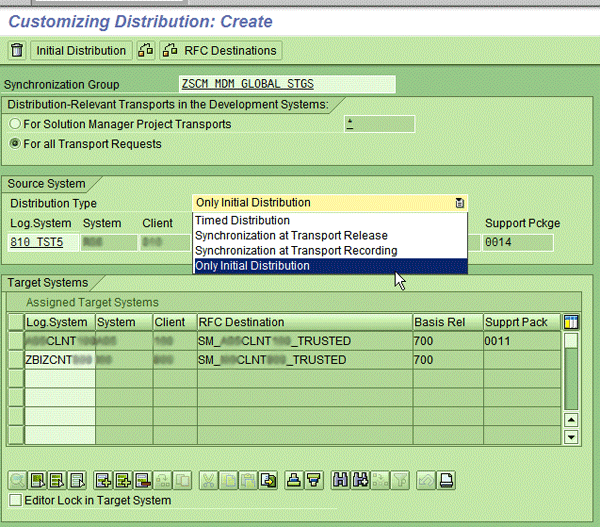Click the greyed Filter funnel icon
The height and width of the screenshot is (527, 600).
[x=400, y=480]
